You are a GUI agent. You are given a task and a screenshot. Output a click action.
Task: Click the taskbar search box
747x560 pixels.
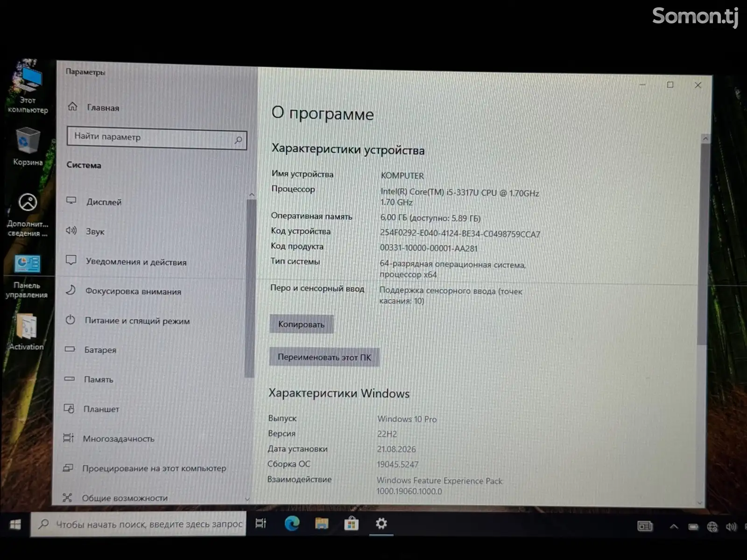[139, 525]
